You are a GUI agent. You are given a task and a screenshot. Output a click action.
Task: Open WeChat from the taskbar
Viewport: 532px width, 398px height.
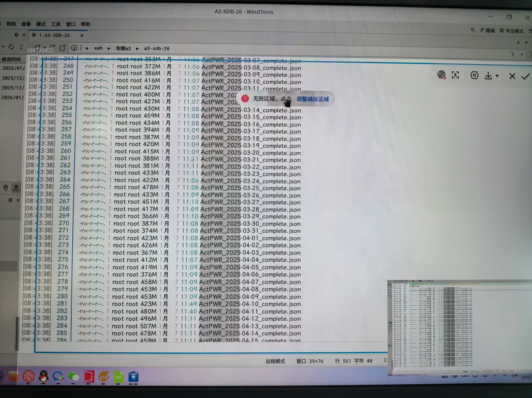[74, 377]
